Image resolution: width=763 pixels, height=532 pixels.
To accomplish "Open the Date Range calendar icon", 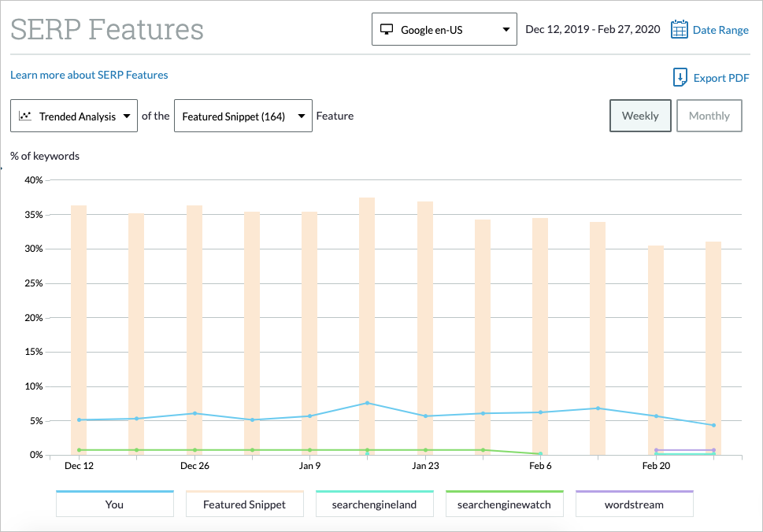I will (679, 29).
